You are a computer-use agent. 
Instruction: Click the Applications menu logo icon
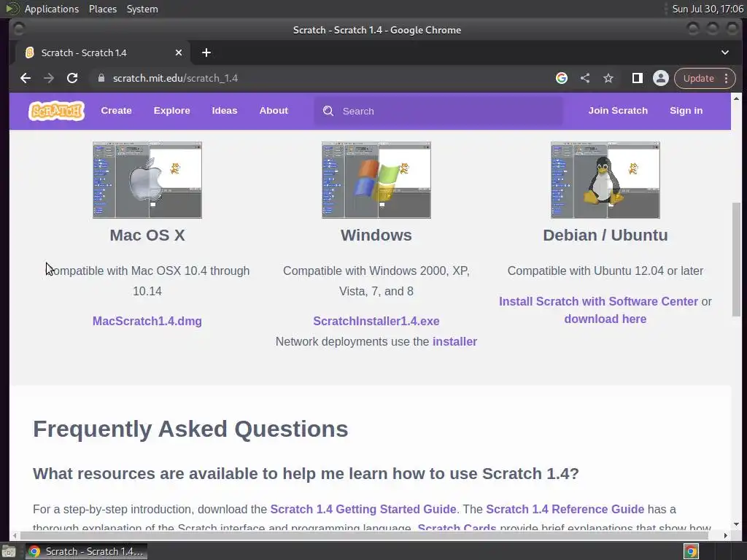[x=12, y=9]
